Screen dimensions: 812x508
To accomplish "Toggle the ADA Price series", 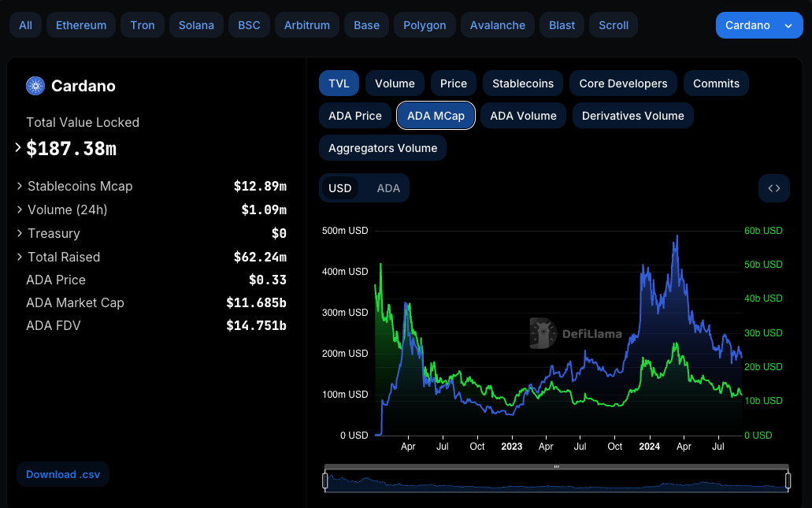I will point(355,116).
